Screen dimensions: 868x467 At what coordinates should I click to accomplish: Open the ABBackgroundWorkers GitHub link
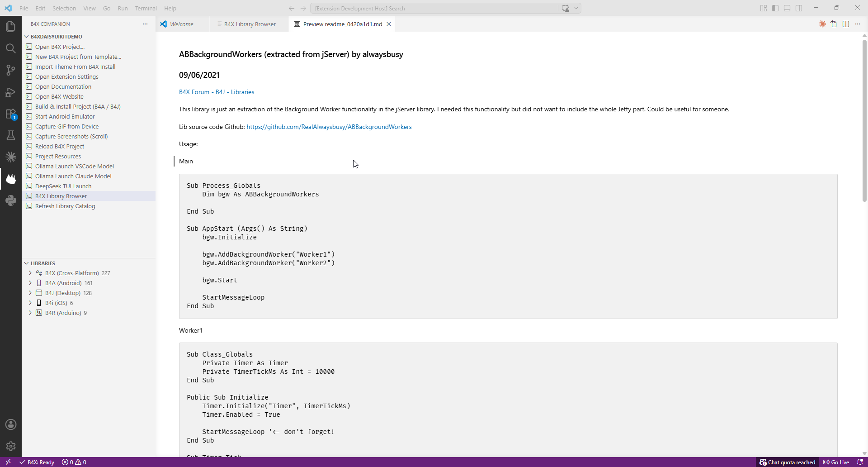click(329, 127)
